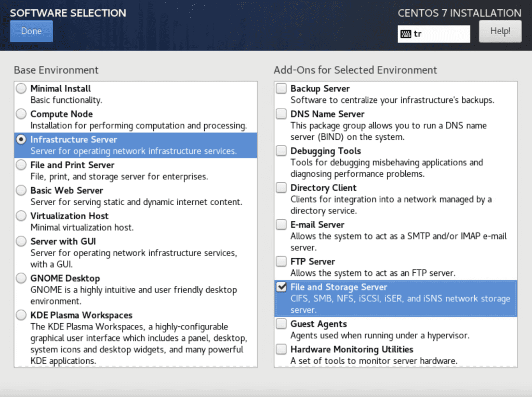Click "Server for operating network infrastructure services." highlighted text
This screenshot has height=397, width=532.
[134, 151]
